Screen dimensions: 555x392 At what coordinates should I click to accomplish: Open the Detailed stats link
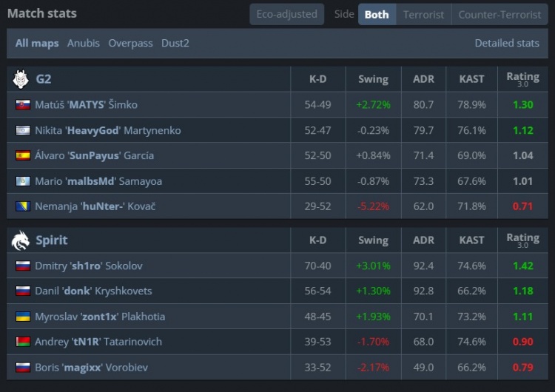pos(507,43)
